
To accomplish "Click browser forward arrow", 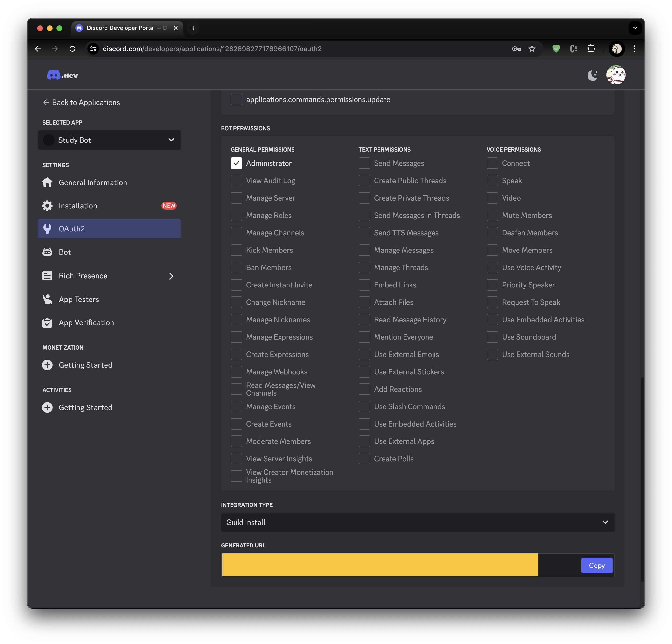I will [55, 49].
